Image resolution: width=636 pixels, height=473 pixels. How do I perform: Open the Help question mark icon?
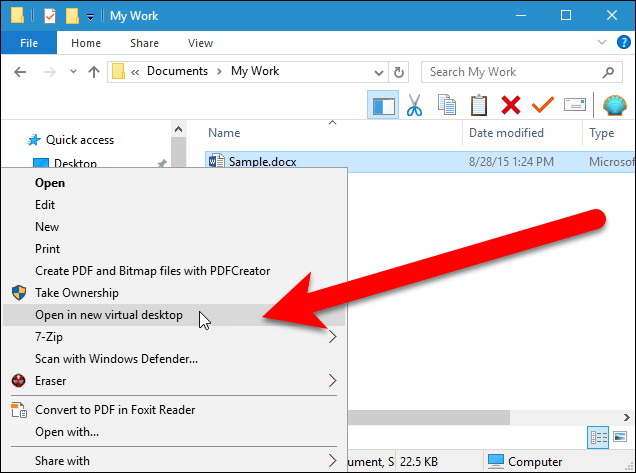click(x=623, y=42)
